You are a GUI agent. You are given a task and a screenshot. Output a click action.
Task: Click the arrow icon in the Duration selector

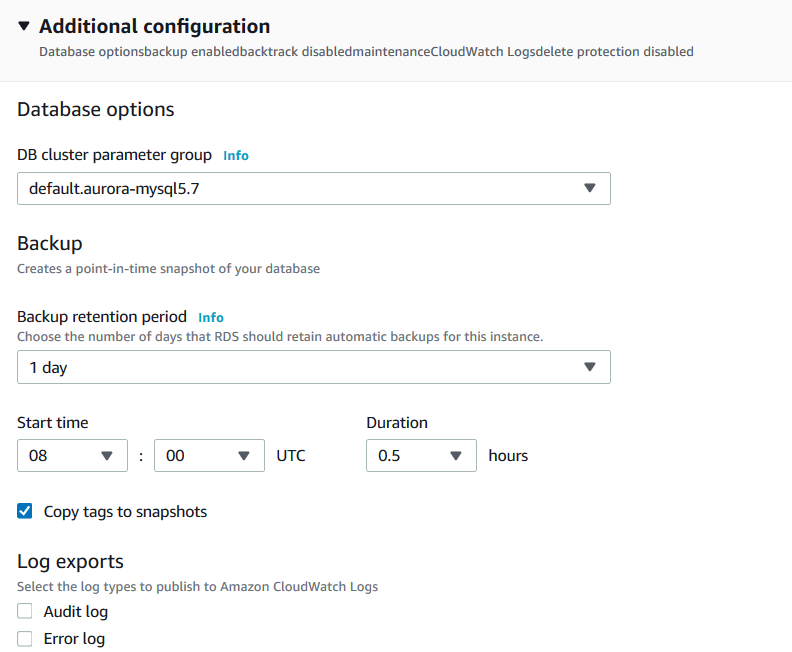coord(456,455)
